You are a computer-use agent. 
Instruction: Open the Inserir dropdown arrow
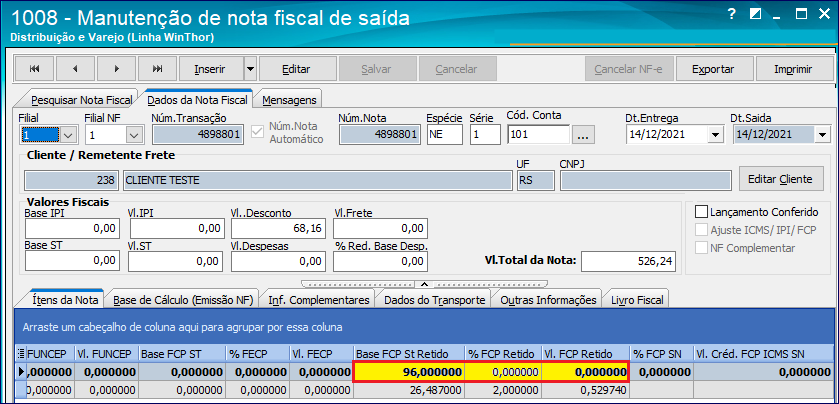(x=250, y=69)
